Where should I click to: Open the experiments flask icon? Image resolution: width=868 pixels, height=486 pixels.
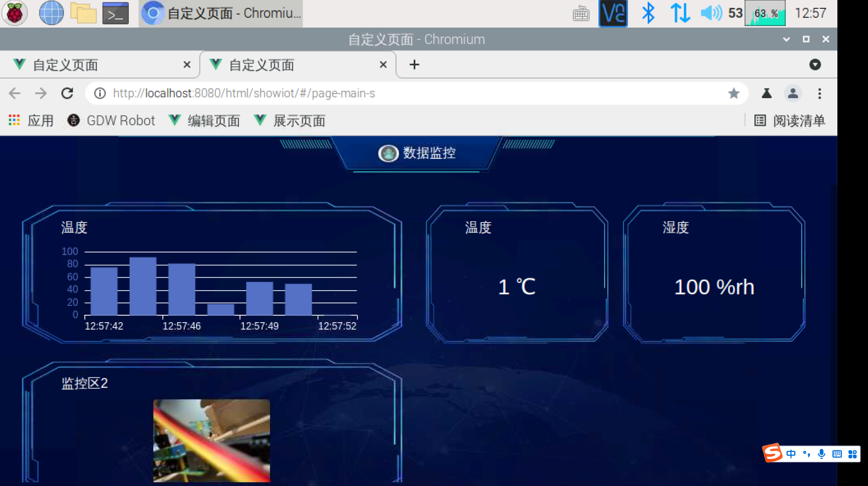point(766,93)
